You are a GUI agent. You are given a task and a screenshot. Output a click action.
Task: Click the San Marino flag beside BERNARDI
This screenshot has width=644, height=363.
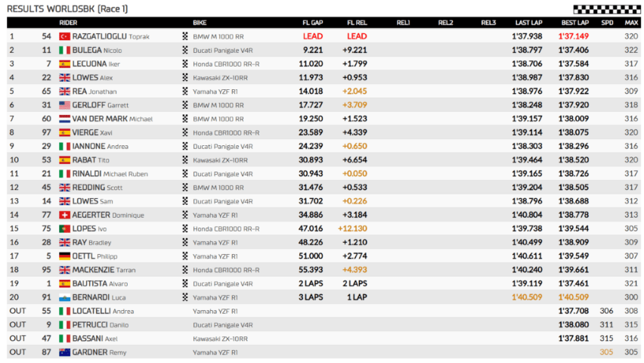click(x=64, y=297)
